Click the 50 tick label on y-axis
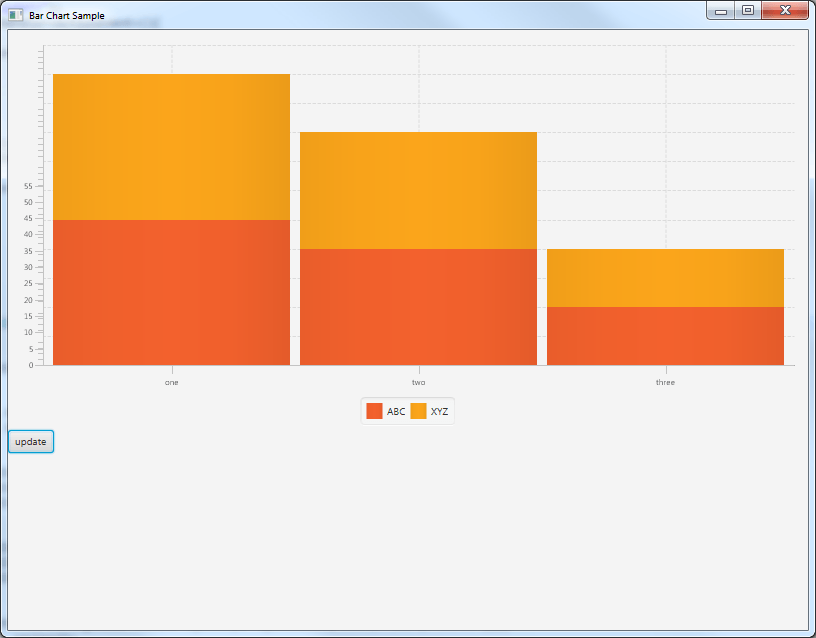 click(x=29, y=202)
